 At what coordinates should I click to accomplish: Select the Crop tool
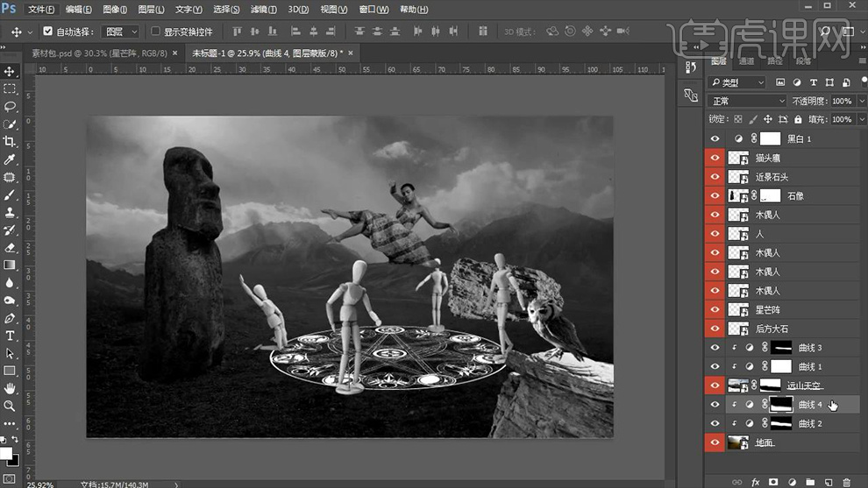pos(10,142)
